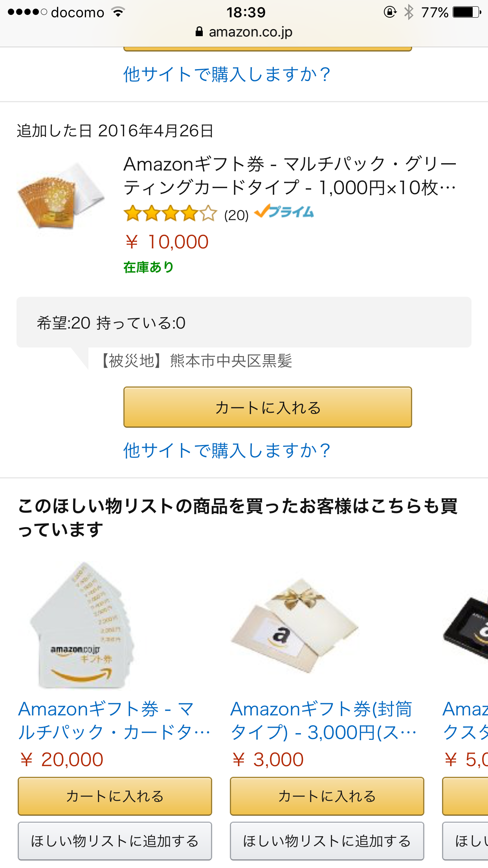Tap the rotation lock status icon

(x=390, y=12)
